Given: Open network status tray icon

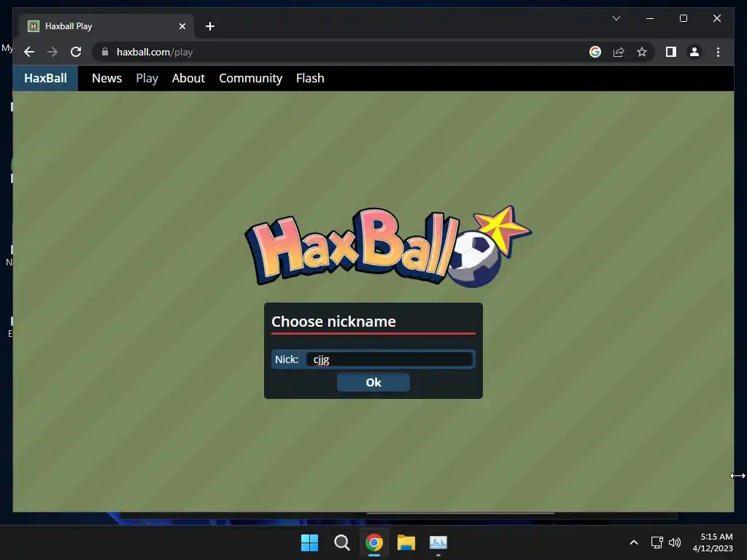Looking at the screenshot, I should point(657,542).
